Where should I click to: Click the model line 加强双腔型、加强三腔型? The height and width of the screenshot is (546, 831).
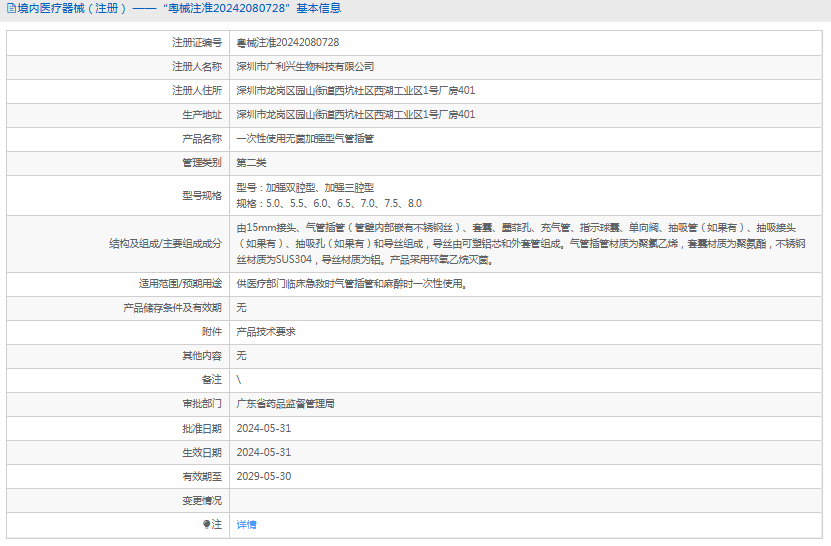click(305, 188)
